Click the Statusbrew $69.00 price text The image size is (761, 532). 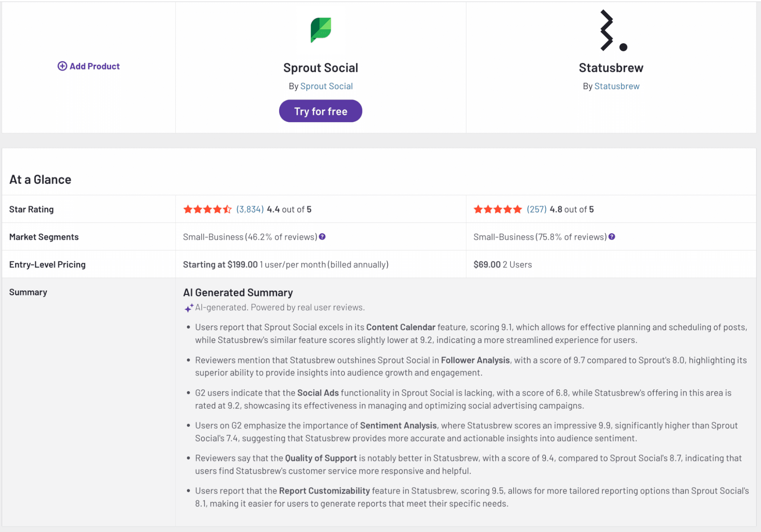(487, 264)
